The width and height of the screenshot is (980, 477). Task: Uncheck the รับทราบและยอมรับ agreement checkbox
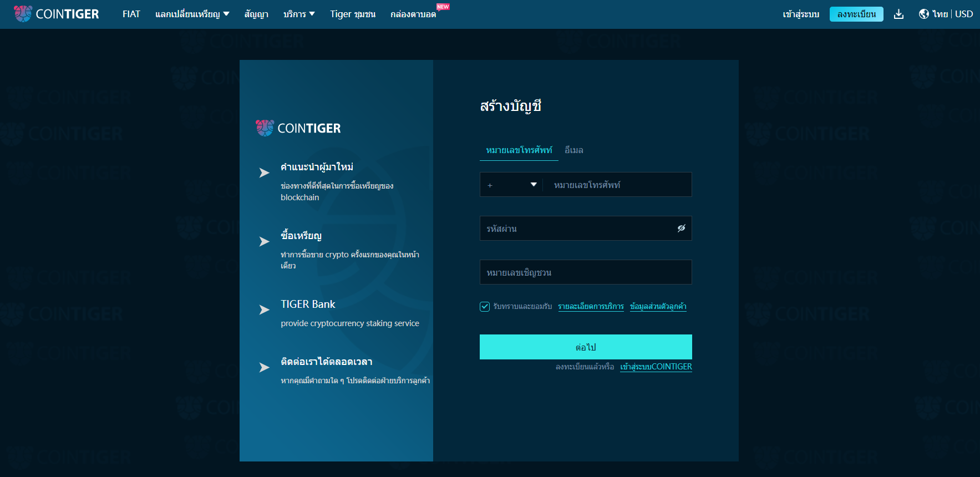485,307
